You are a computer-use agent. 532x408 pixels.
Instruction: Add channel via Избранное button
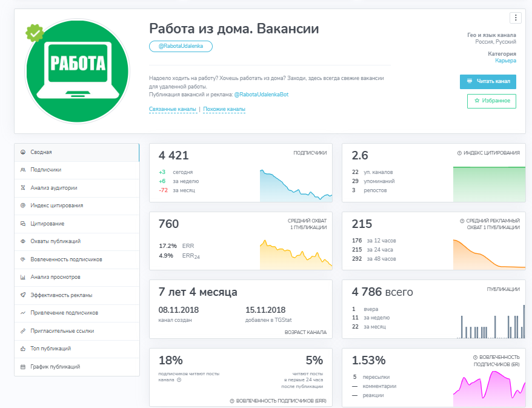tap(491, 101)
